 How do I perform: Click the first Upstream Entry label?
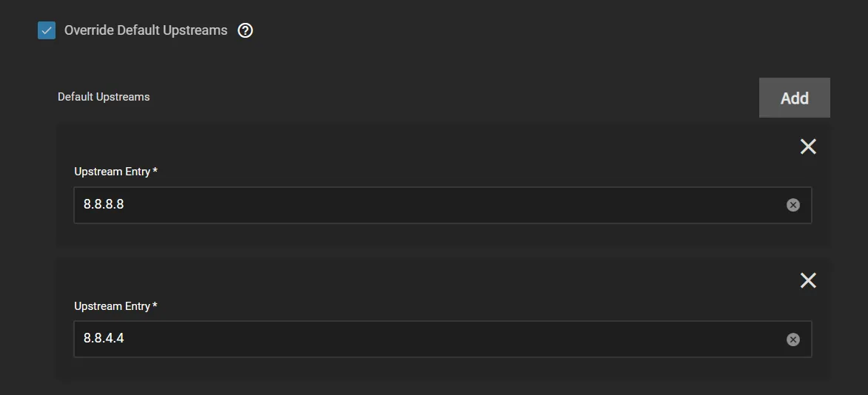point(112,172)
